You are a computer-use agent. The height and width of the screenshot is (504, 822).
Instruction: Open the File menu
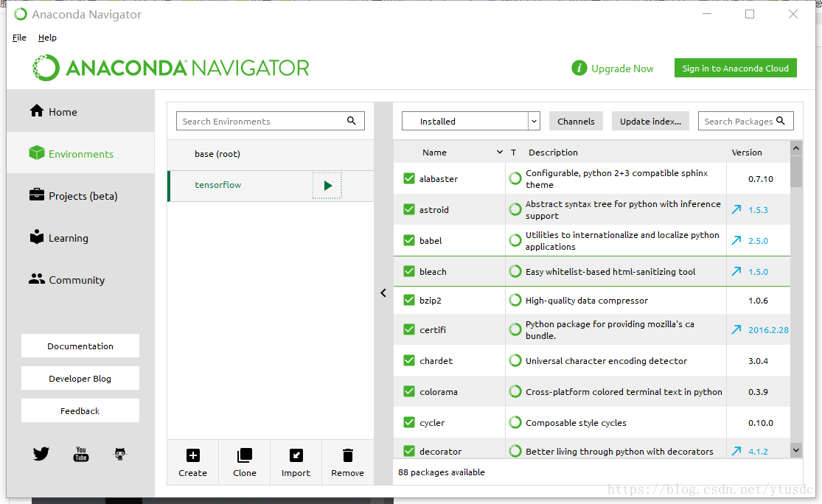(x=19, y=38)
